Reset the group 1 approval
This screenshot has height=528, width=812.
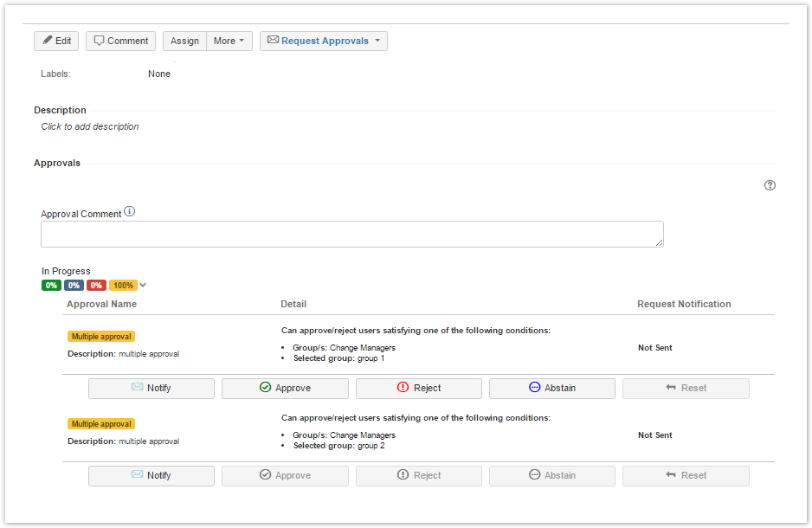click(686, 388)
